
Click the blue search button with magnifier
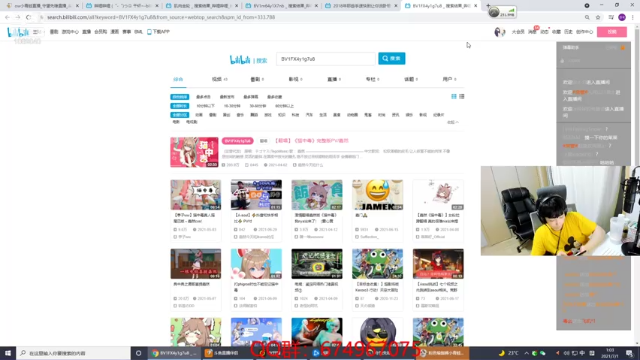[391, 59]
